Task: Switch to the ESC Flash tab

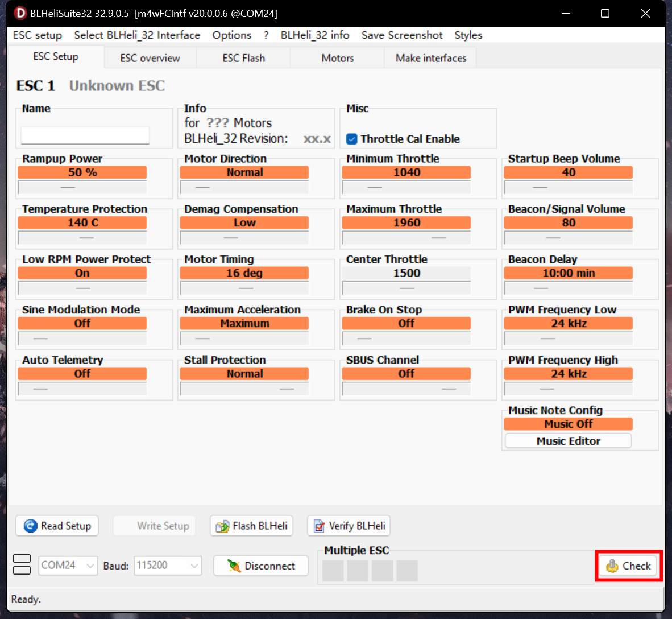Action: click(243, 58)
